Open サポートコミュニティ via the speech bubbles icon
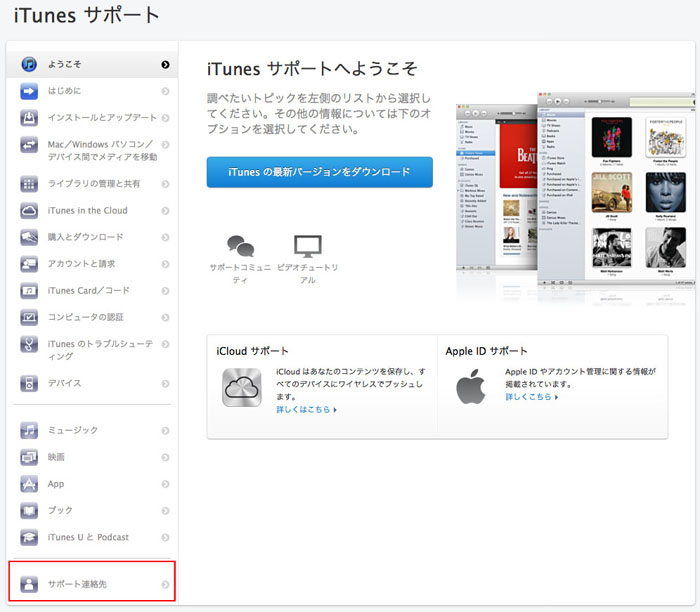Screen dimensions: 700x612 point(240,246)
